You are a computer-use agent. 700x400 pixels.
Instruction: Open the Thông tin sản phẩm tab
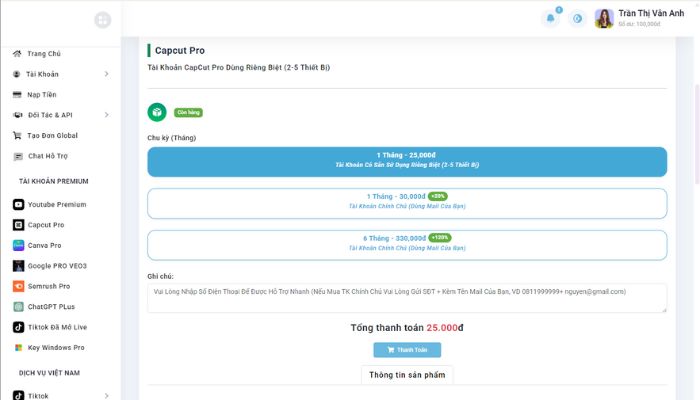click(407, 375)
